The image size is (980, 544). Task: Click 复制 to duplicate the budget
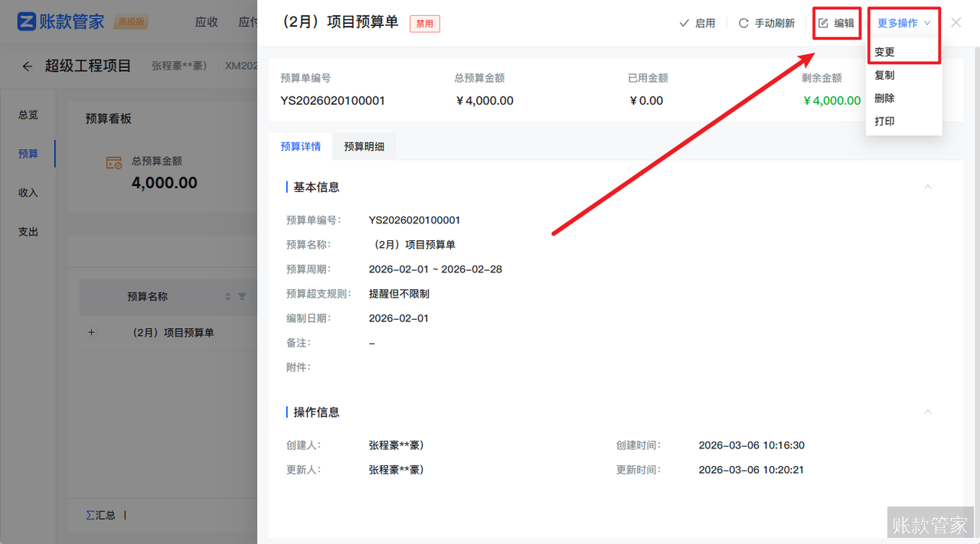pos(883,74)
